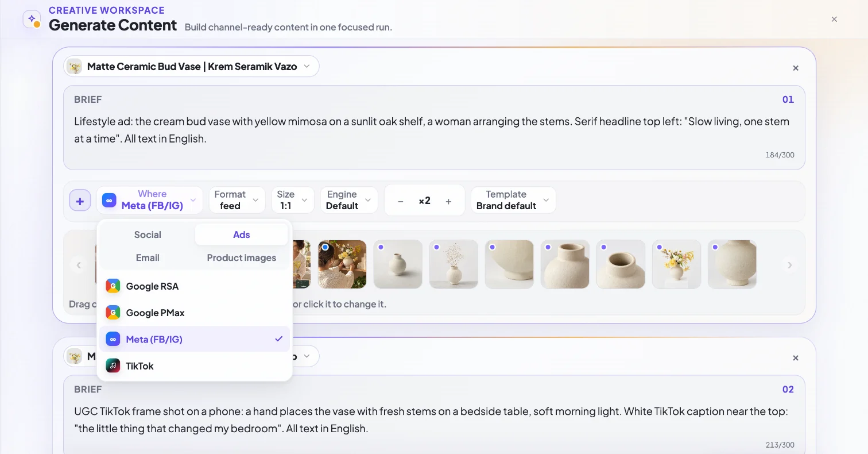
Task: Open the Template Brand default dropdown
Action: [x=513, y=200]
